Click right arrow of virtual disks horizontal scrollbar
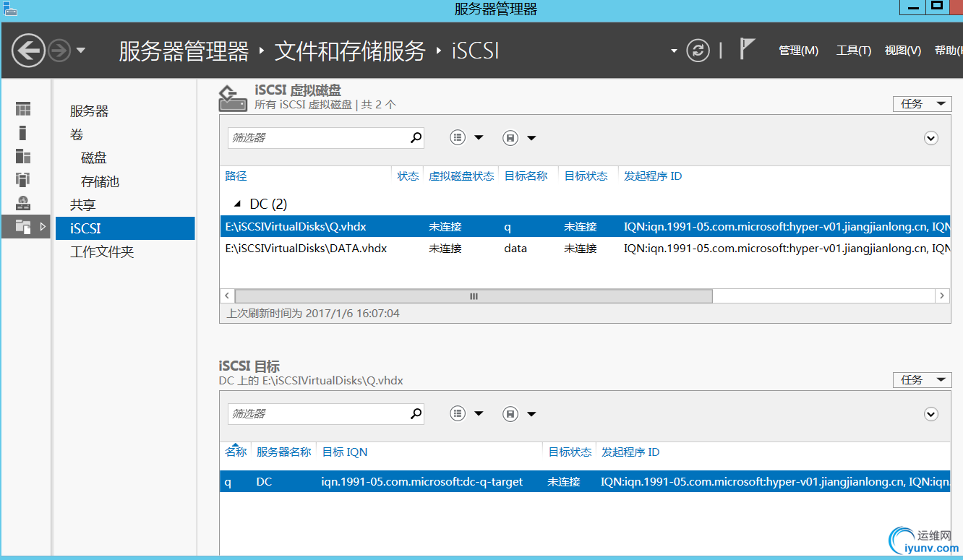 coord(942,296)
